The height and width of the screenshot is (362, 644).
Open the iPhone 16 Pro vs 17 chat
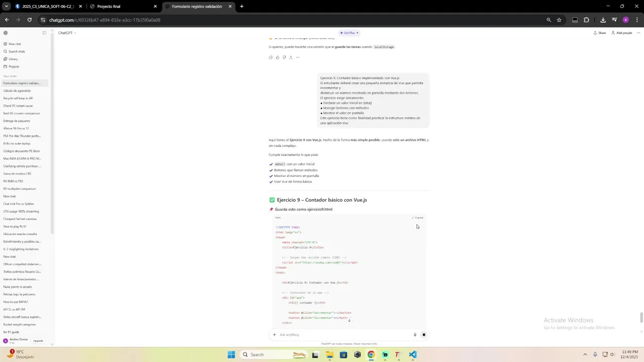point(25,128)
